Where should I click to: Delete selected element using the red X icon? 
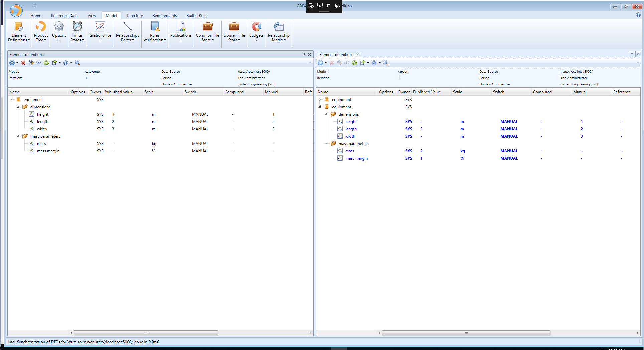click(23, 63)
